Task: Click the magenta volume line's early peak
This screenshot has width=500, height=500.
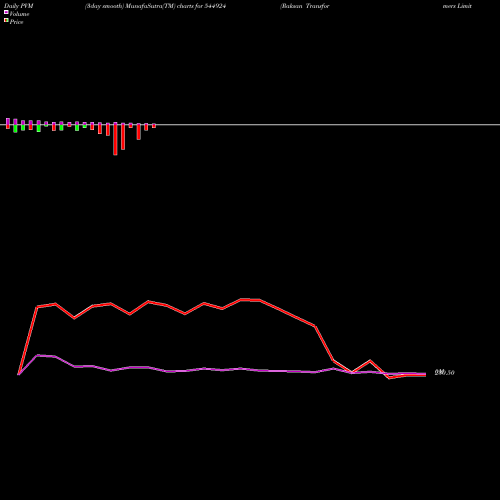Action: coord(37,355)
